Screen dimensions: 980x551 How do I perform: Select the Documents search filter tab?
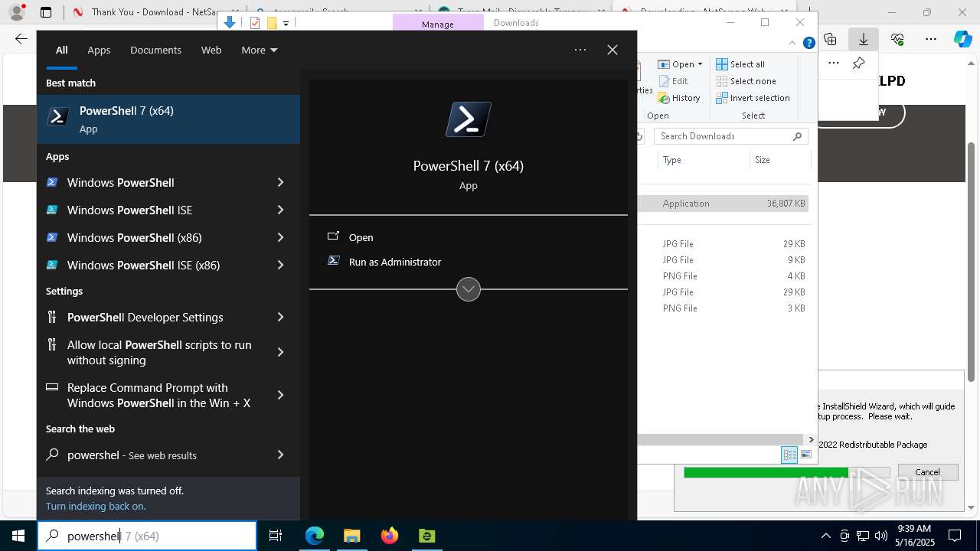click(x=155, y=50)
